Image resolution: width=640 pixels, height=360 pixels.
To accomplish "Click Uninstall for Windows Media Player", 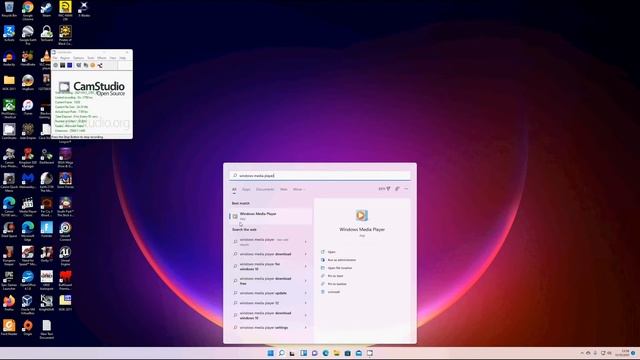I will pos(333,292).
